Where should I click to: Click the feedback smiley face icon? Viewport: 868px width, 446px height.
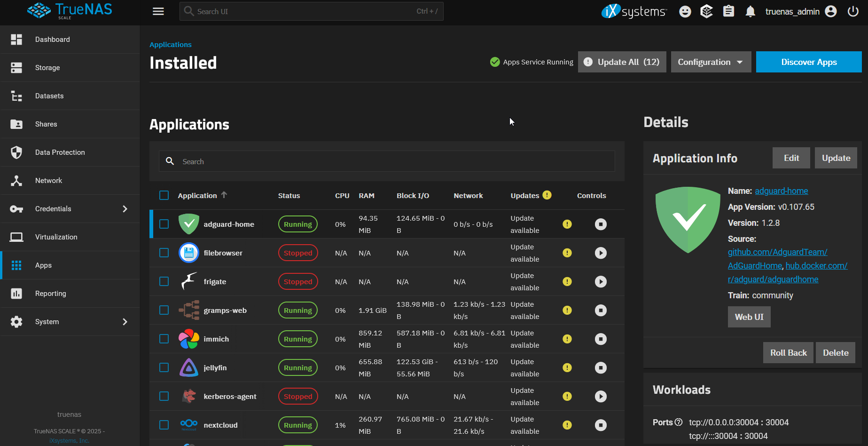(685, 11)
